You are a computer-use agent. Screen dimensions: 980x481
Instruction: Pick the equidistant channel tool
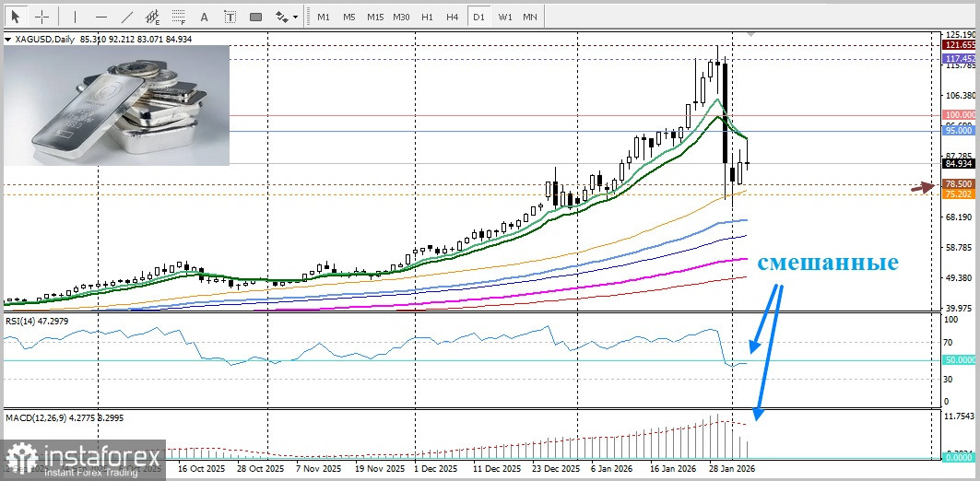pyautogui.click(x=152, y=17)
